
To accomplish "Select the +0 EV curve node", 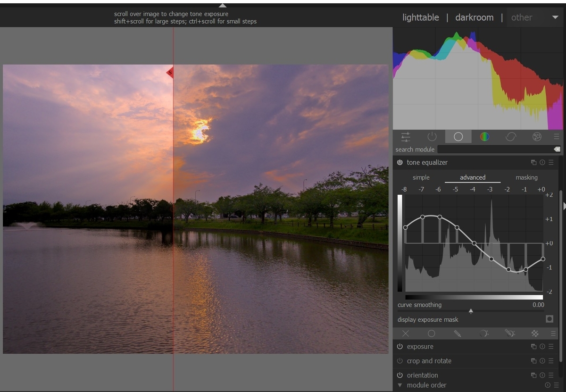I will pos(543,259).
